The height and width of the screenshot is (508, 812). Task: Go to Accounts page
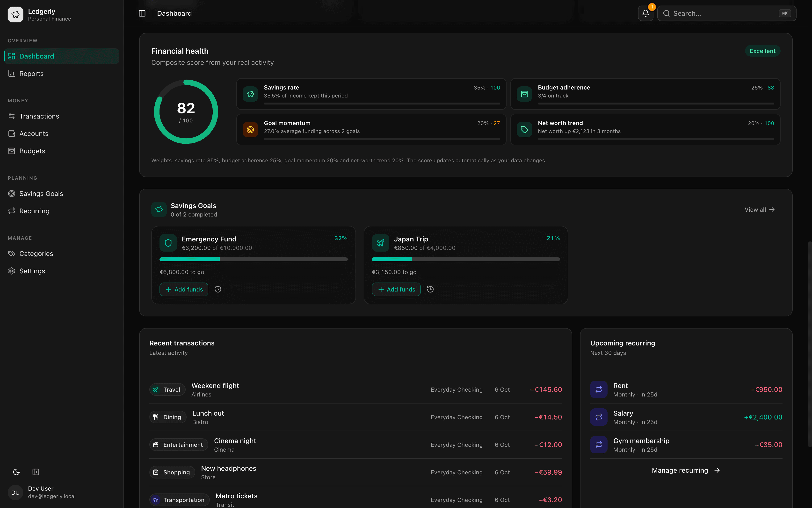(x=62, y=133)
